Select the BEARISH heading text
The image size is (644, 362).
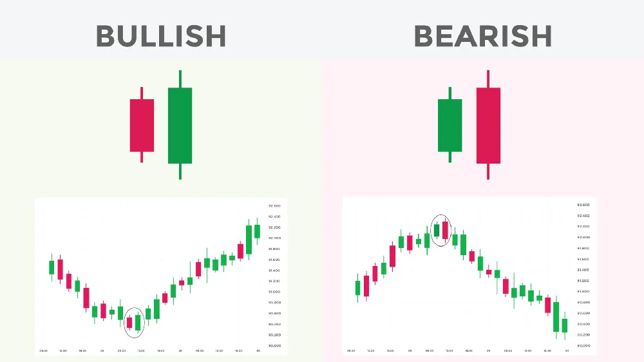click(482, 36)
